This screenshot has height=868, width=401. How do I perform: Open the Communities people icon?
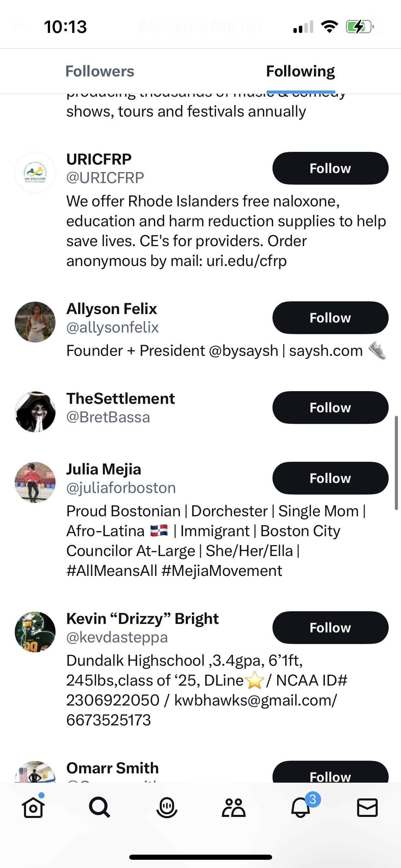(233, 808)
